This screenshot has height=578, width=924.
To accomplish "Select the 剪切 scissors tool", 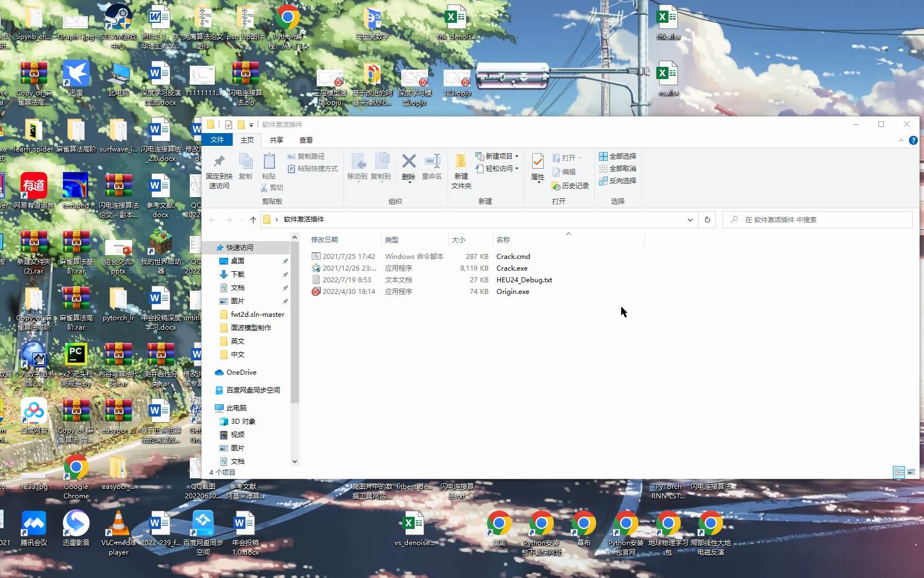I will tap(272, 188).
